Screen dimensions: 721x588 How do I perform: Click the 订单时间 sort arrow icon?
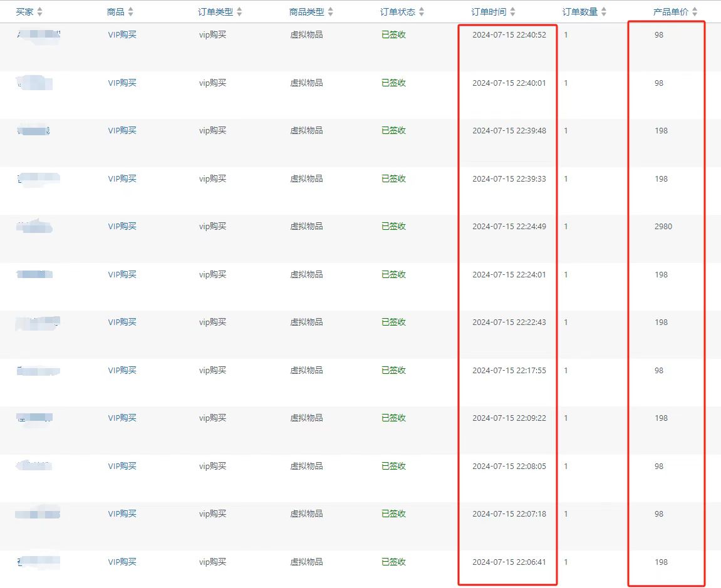tap(512, 12)
